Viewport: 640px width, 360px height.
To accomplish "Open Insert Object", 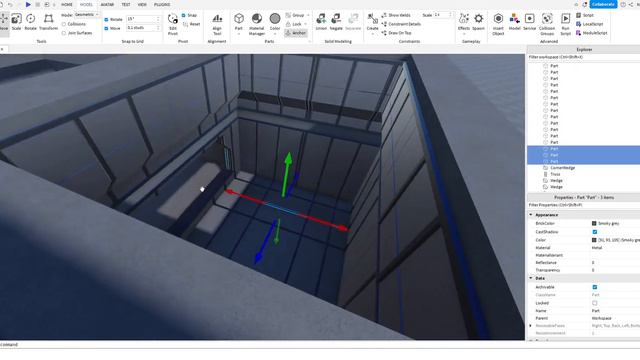I will [498, 24].
